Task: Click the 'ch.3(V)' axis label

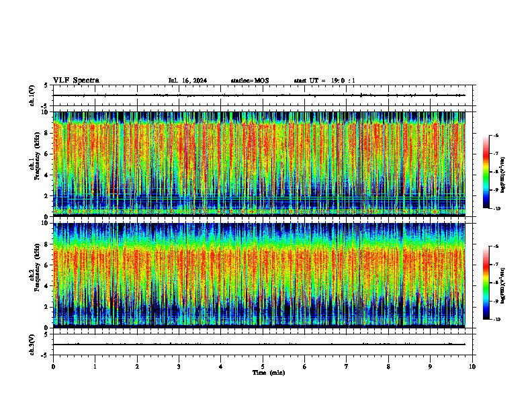Action: 32,345
